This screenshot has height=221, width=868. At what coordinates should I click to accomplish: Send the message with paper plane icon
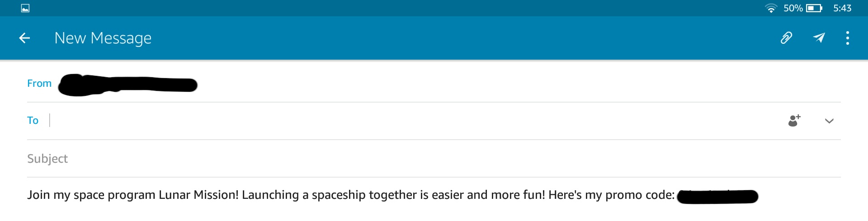[819, 38]
